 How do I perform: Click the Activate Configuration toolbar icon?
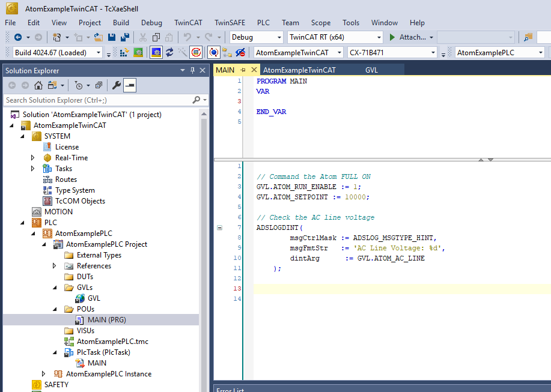click(x=125, y=52)
